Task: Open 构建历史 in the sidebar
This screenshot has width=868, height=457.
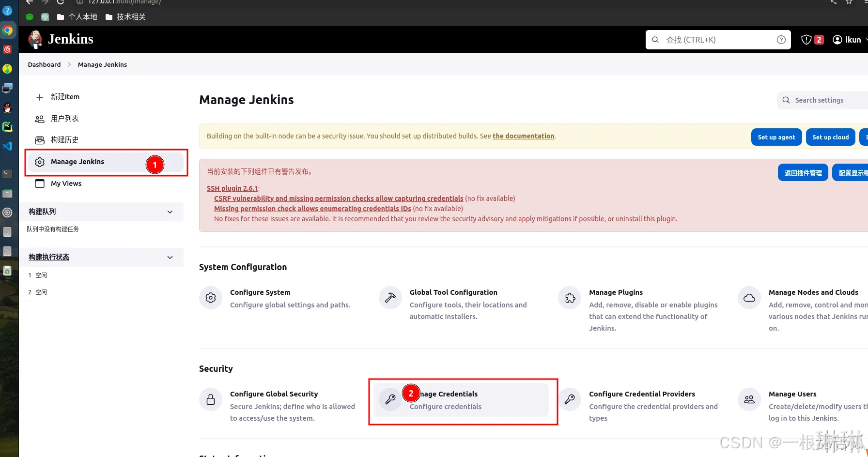Action: click(x=65, y=140)
